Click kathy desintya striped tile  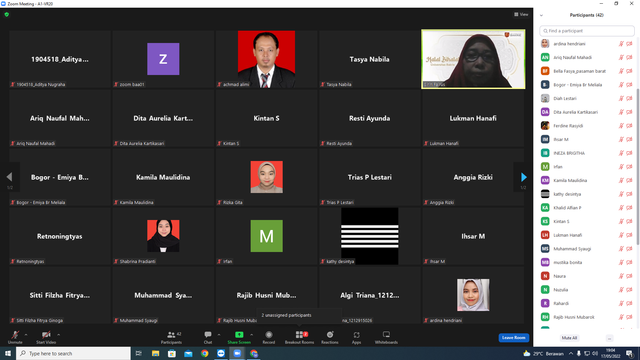[x=370, y=236]
